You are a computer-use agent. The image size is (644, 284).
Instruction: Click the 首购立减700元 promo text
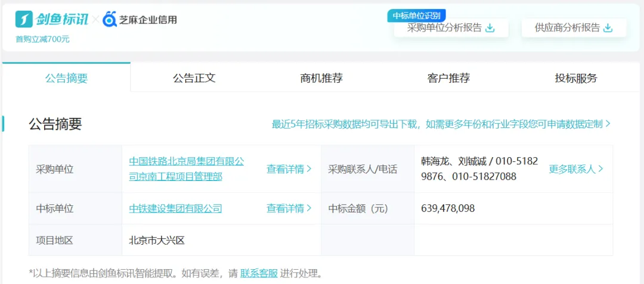(x=42, y=39)
